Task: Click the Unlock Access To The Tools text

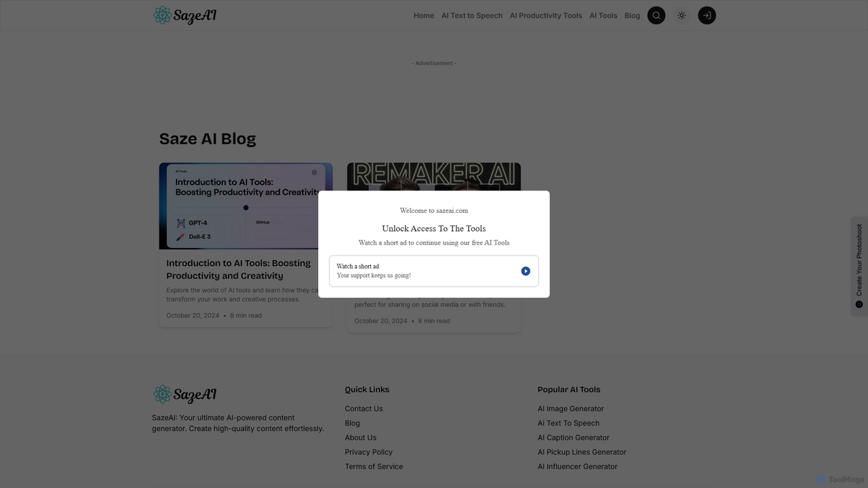Action: click(x=434, y=228)
